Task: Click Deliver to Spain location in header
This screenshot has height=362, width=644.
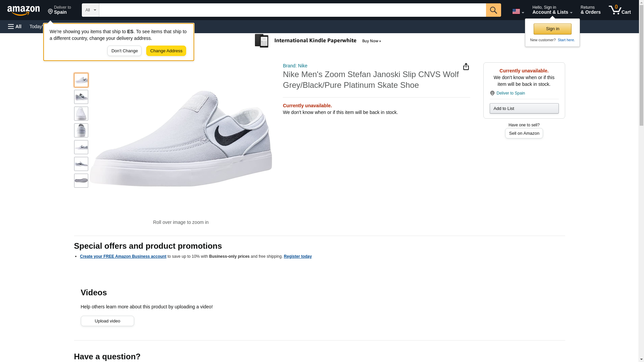Action: tap(59, 10)
